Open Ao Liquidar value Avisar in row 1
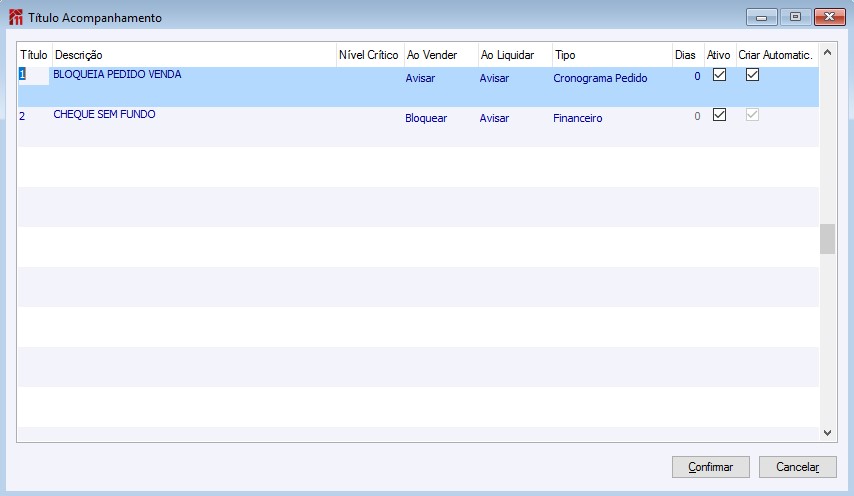Image resolution: width=854 pixels, height=496 pixels. [x=495, y=78]
